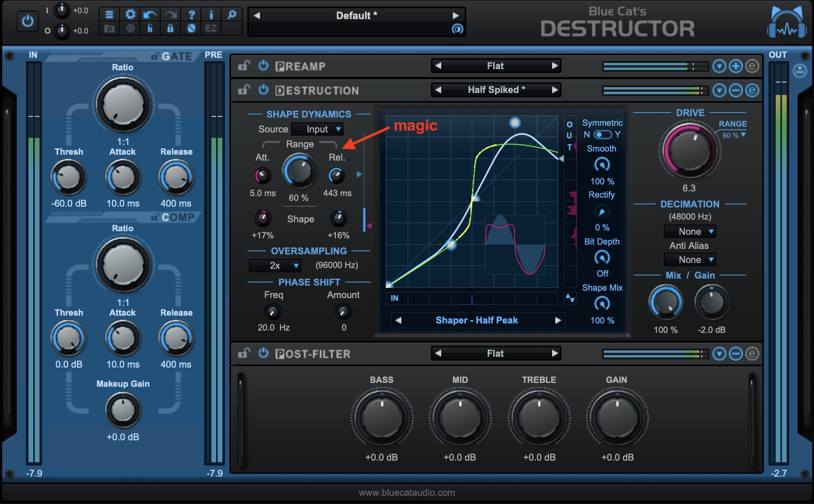The width and height of the screenshot is (814, 504).
Task: Open the Shaper - Half Peak curve menu
Action: (477, 320)
